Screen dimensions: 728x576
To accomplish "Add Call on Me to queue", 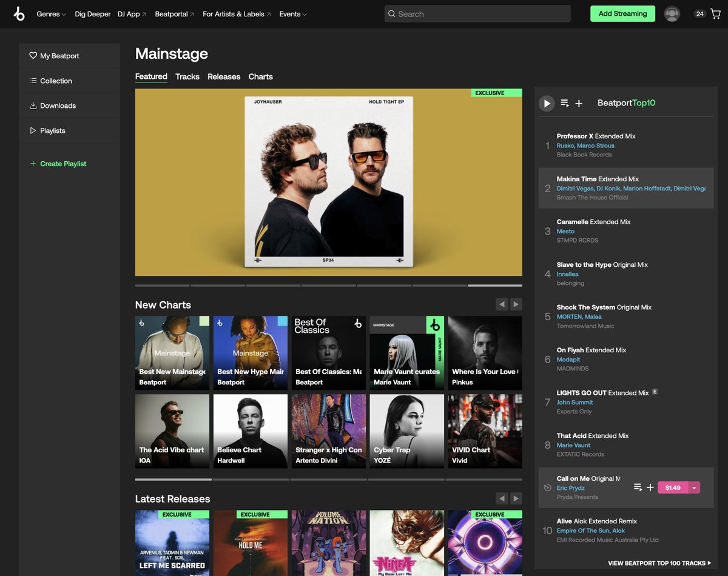I will [x=638, y=487].
